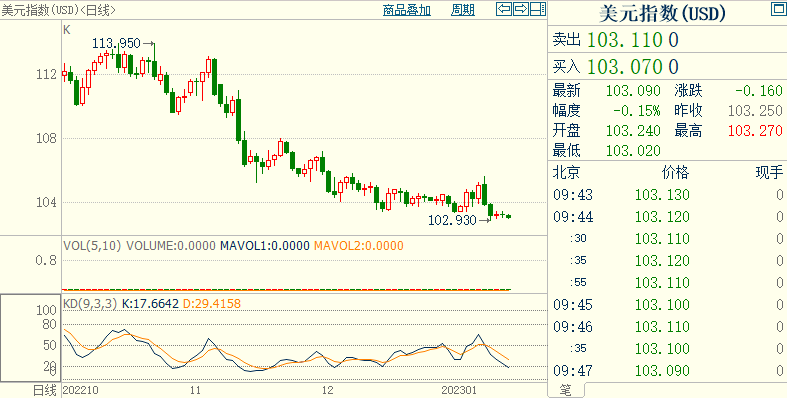Click the 102.930 low price marker
The height and width of the screenshot is (398, 787).
452,220
